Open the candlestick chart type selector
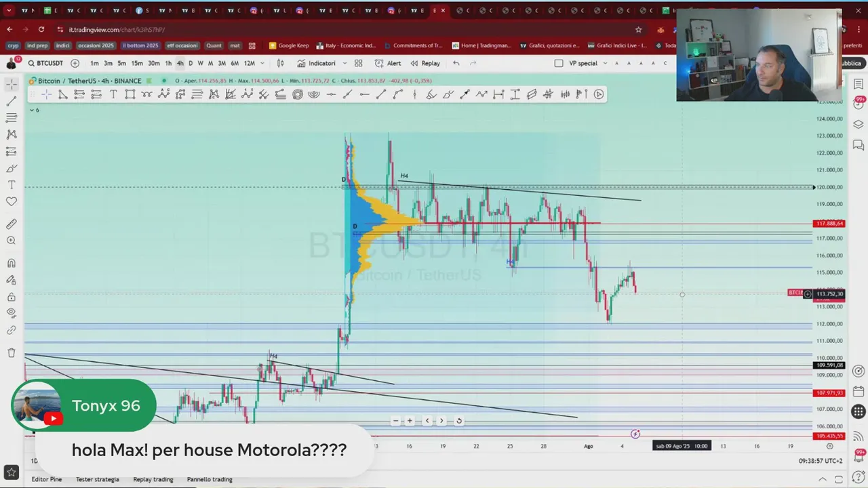Viewport: 868px width, 488px height. pos(281,63)
